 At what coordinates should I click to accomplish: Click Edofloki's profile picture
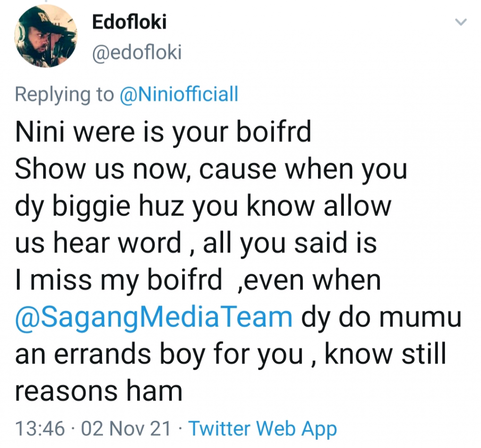pyautogui.click(x=46, y=36)
